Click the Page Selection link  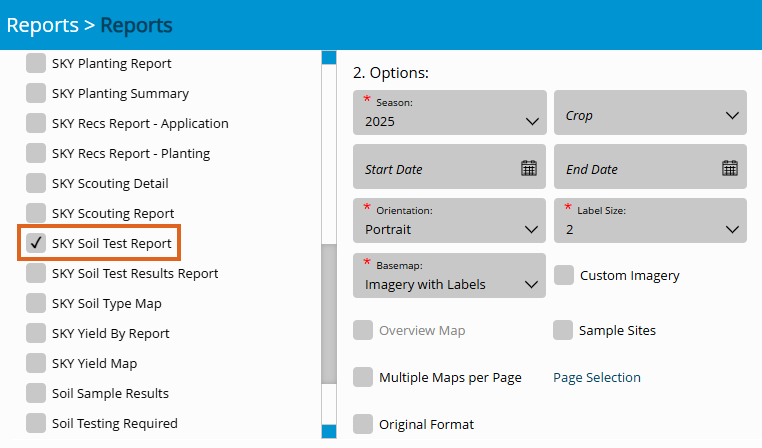[x=597, y=377]
